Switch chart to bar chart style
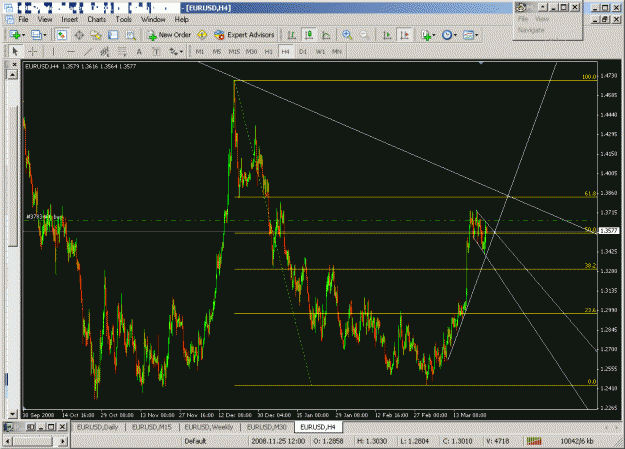The width and height of the screenshot is (625, 449). pyautogui.click(x=291, y=35)
